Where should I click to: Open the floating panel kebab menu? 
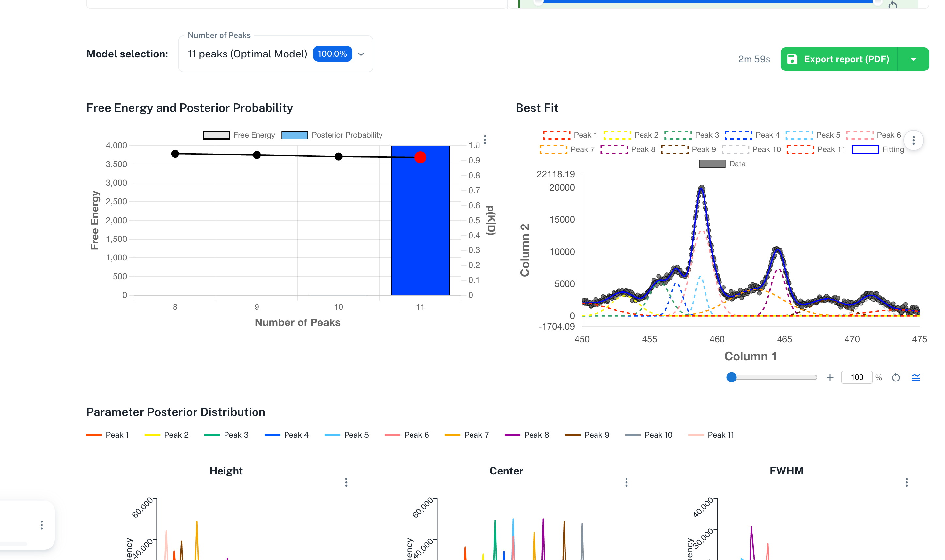pyautogui.click(x=41, y=525)
